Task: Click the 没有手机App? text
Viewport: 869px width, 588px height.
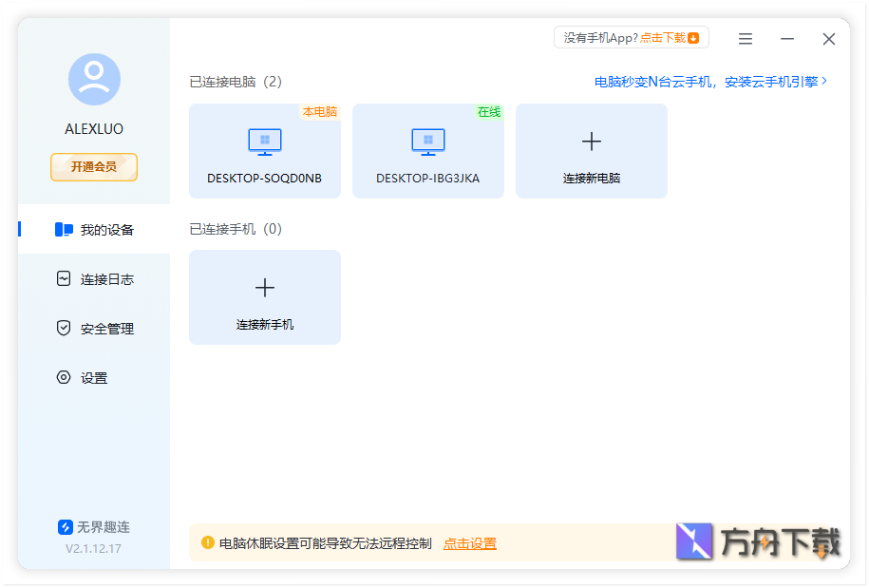Action: [601, 38]
